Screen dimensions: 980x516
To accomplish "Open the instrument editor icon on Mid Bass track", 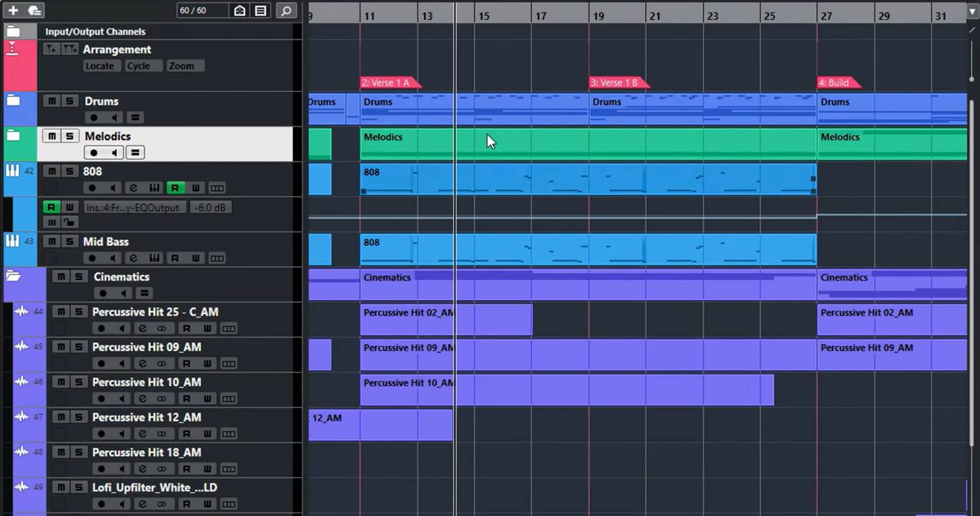I will point(155,258).
